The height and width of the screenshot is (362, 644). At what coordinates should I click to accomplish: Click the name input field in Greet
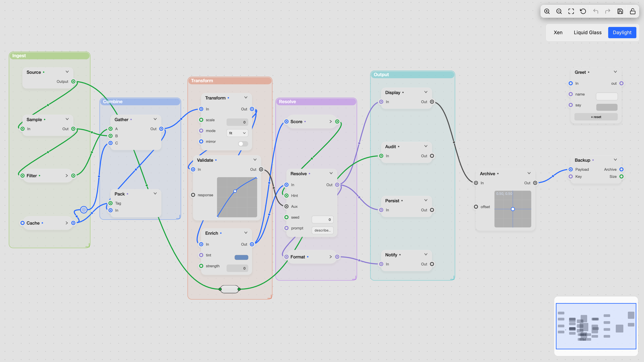[x=607, y=96]
